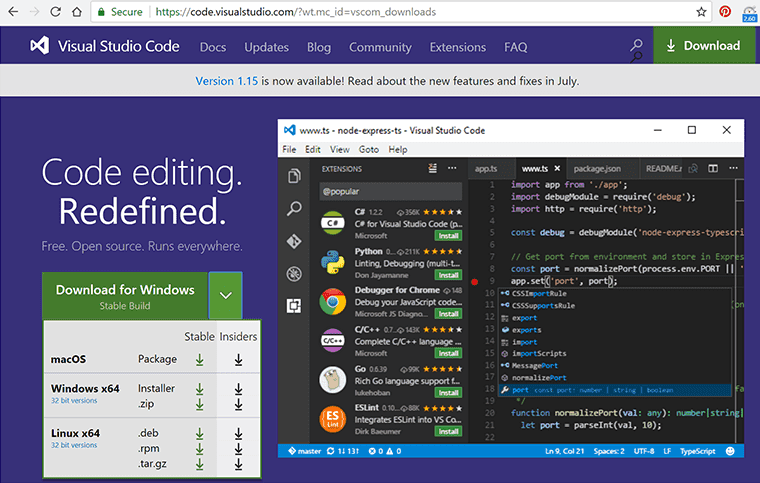The height and width of the screenshot is (483, 760).
Task: Go to the Blog page
Action: tap(319, 47)
